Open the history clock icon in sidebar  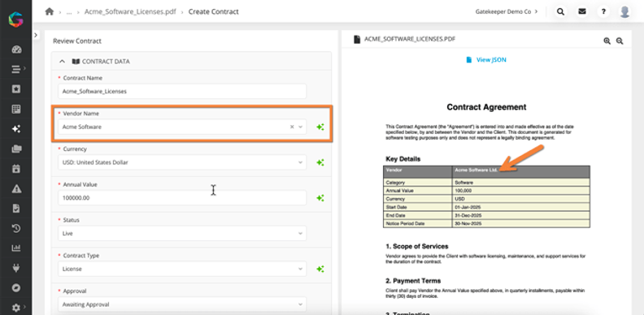click(16, 228)
